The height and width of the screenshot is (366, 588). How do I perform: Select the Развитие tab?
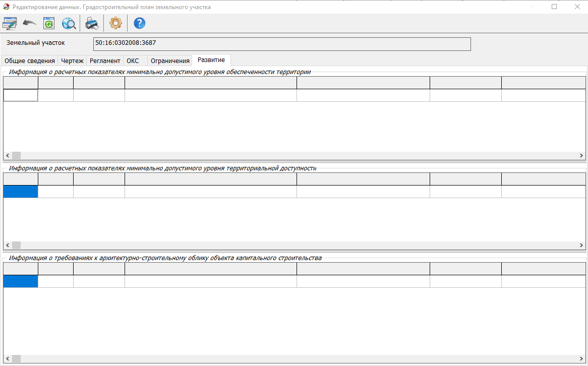[x=211, y=60]
